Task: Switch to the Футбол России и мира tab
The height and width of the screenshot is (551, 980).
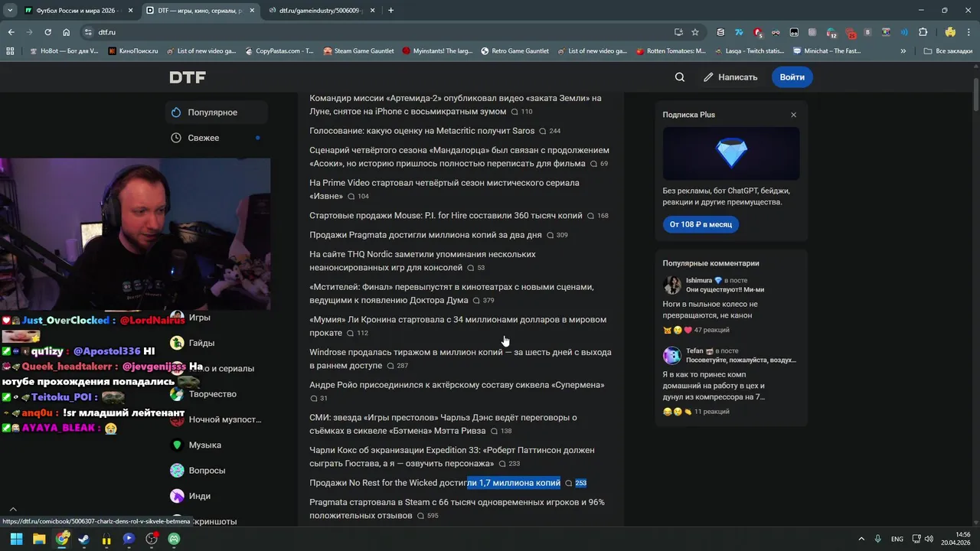Action: tap(77, 11)
